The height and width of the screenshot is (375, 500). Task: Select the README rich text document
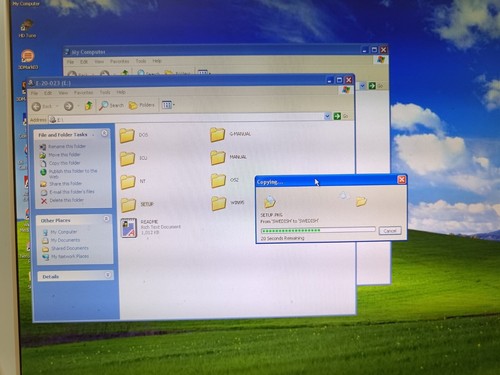[x=129, y=228]
